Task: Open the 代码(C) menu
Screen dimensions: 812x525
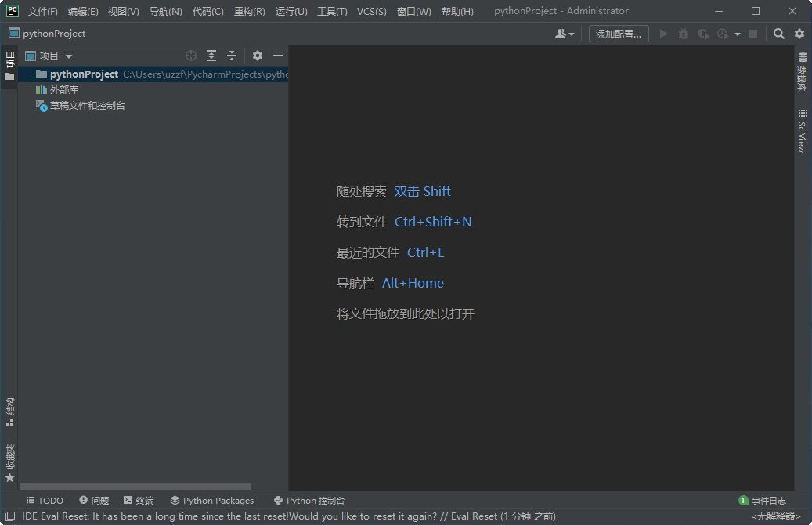Action: click(208, 12)
